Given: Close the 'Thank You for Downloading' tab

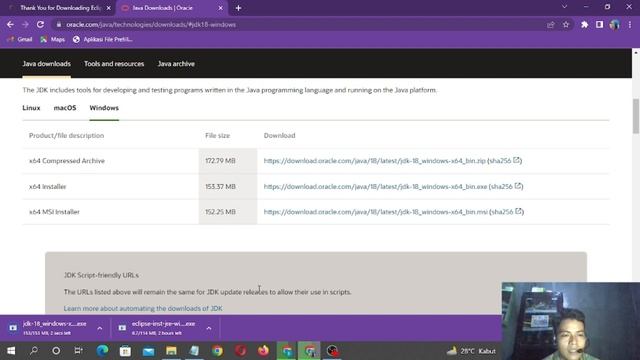Looking at the screenshot, I should click(109, 8).
